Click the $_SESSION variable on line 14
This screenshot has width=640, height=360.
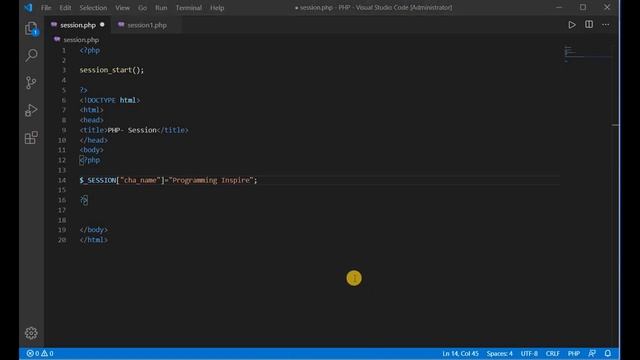[x=98, y=180]
